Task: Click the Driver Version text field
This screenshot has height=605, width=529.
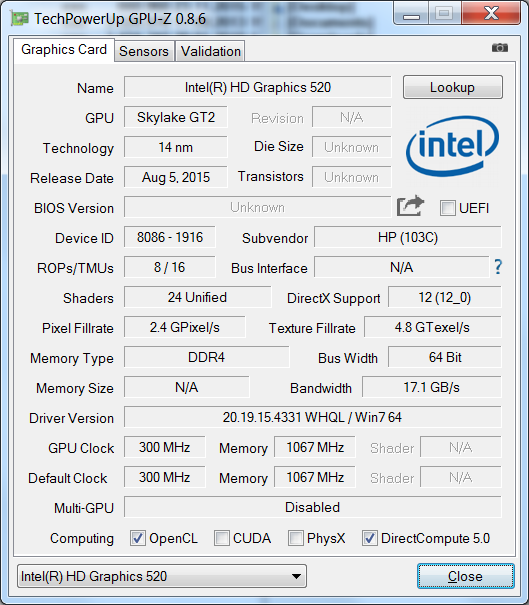Action: tap(313, 417)
